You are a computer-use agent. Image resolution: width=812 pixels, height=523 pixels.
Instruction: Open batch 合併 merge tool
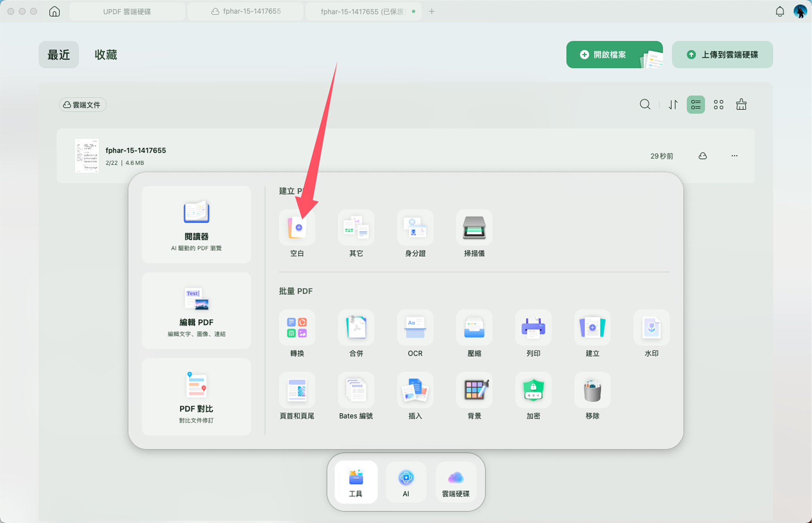click(x=356, y=327)
